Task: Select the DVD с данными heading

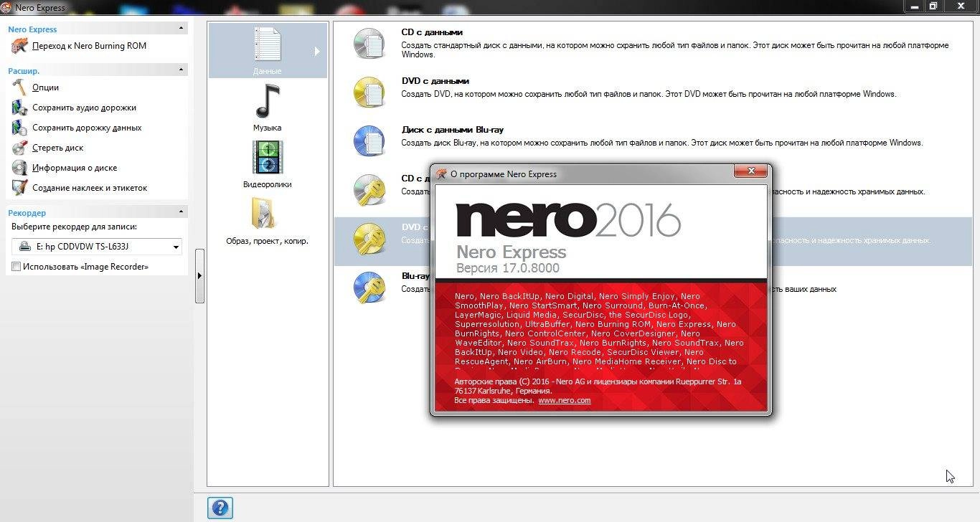Action: click(435, 81)
